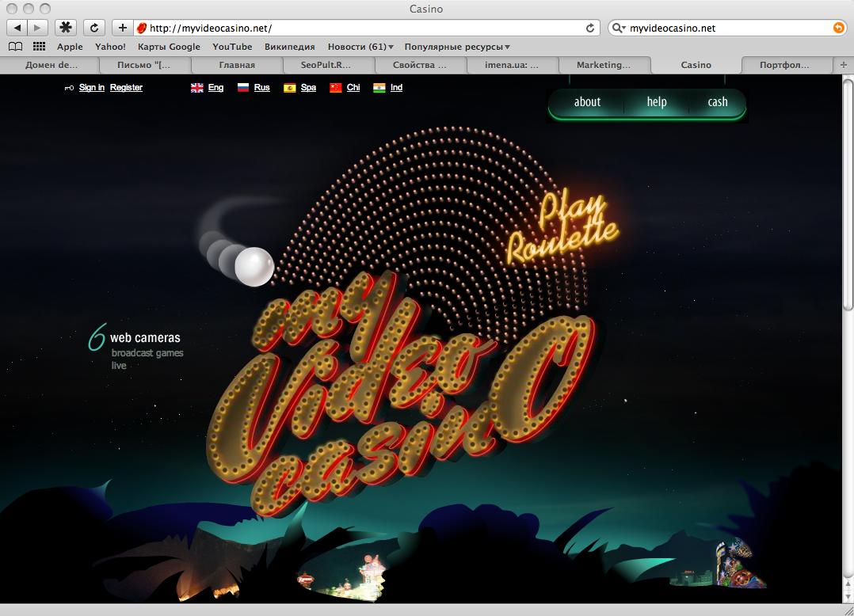The image size is (854, 616).
Task: Open the Карты Google bookmark
Action: coord(169,47)
